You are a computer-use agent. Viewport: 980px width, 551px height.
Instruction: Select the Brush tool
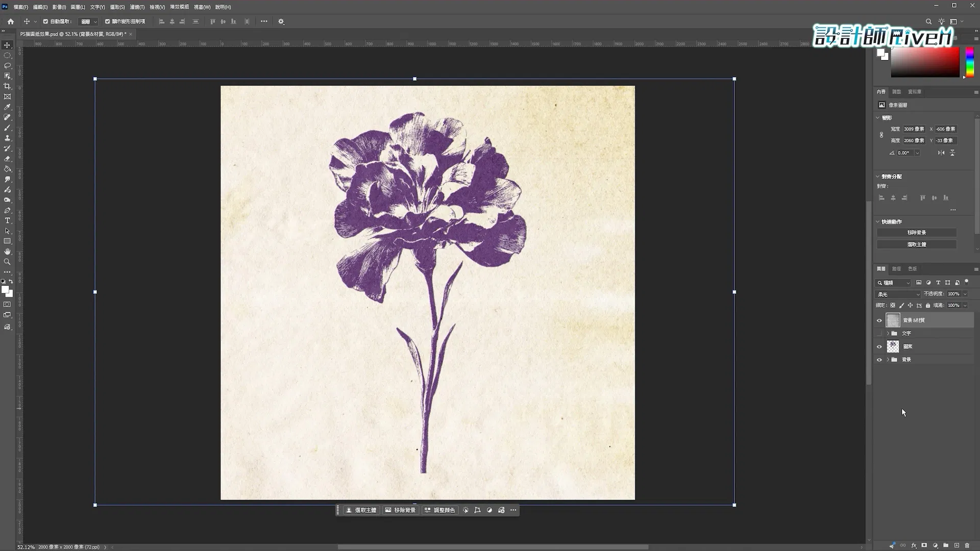pos(7,128)
